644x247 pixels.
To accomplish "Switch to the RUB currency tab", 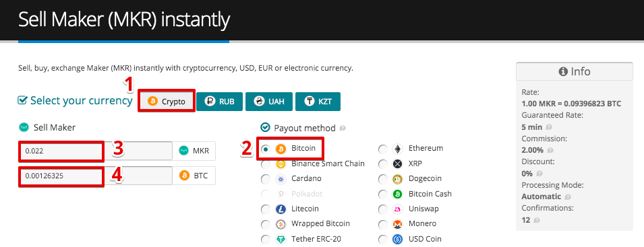I will pyautogui.click(x=220, y=102).
